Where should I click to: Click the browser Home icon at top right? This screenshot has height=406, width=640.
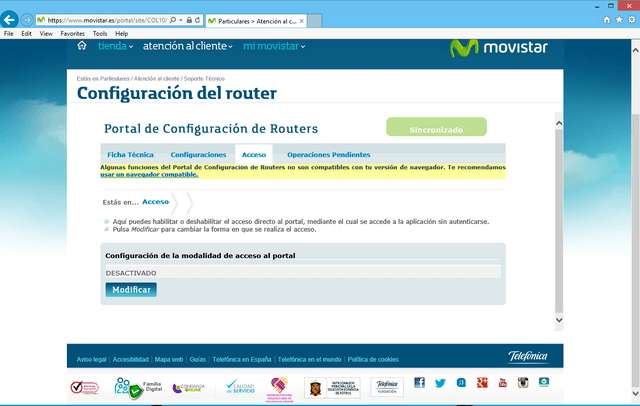click(607, 20)
